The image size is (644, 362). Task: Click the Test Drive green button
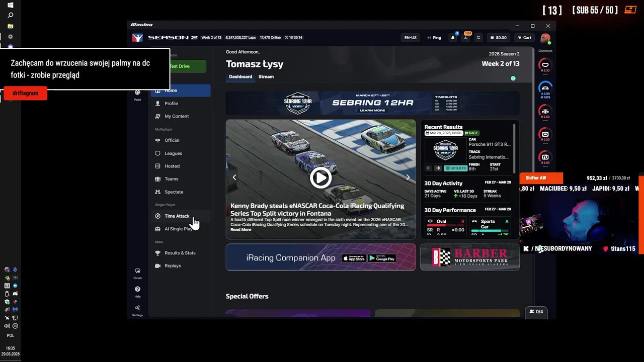187,66
